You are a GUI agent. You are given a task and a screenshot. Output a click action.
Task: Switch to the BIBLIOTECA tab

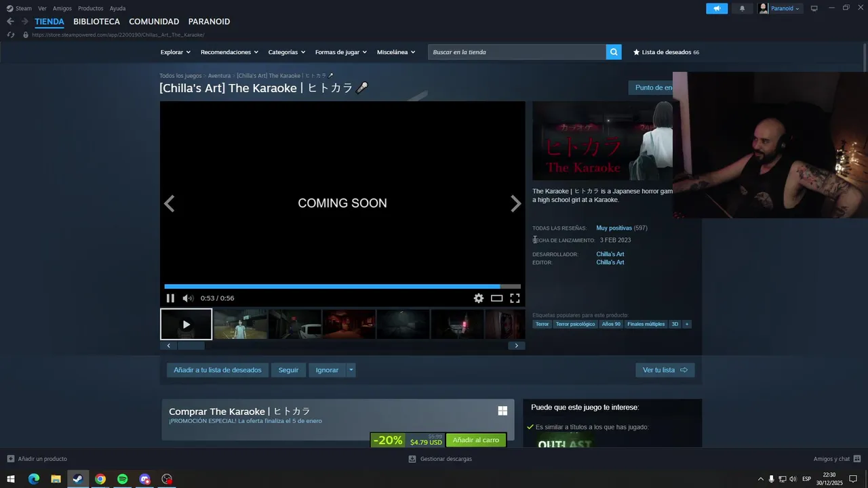96,22
